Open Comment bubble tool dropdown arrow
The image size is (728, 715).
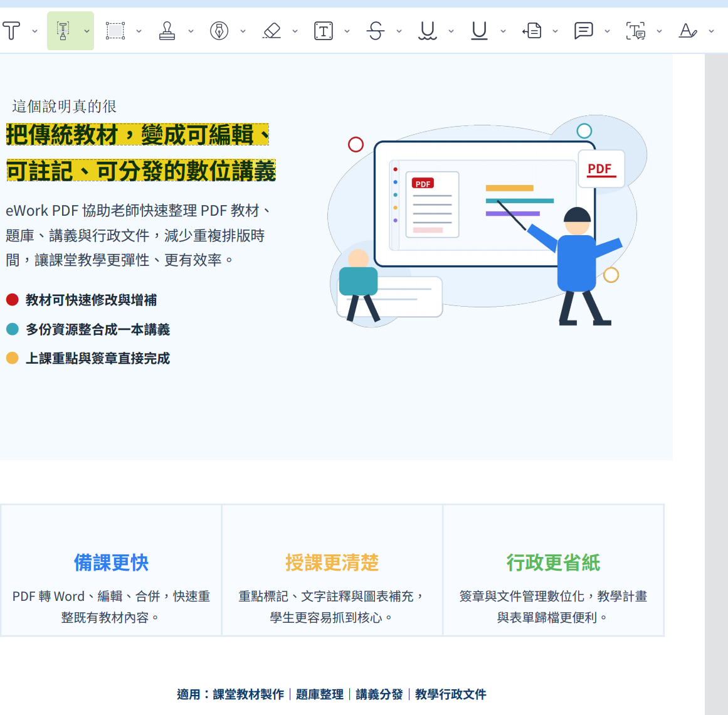coord(607,31)
